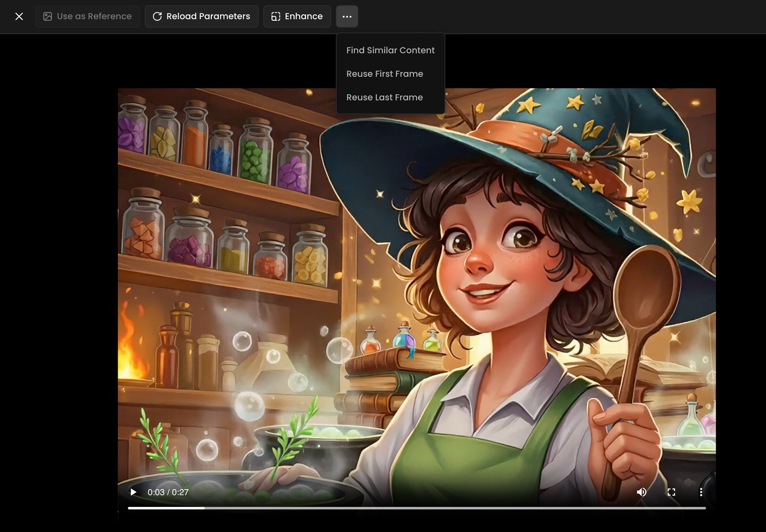Screen dimensions: 766x532
Task: Select Find Similar Content from the menu
Action: click(x=390, y=50)
